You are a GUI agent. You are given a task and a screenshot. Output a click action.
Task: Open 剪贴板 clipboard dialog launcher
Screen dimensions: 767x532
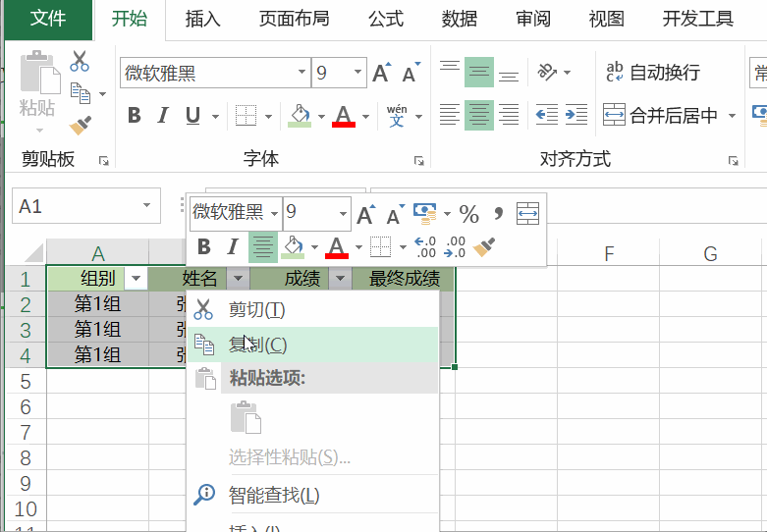click(104, 161)
